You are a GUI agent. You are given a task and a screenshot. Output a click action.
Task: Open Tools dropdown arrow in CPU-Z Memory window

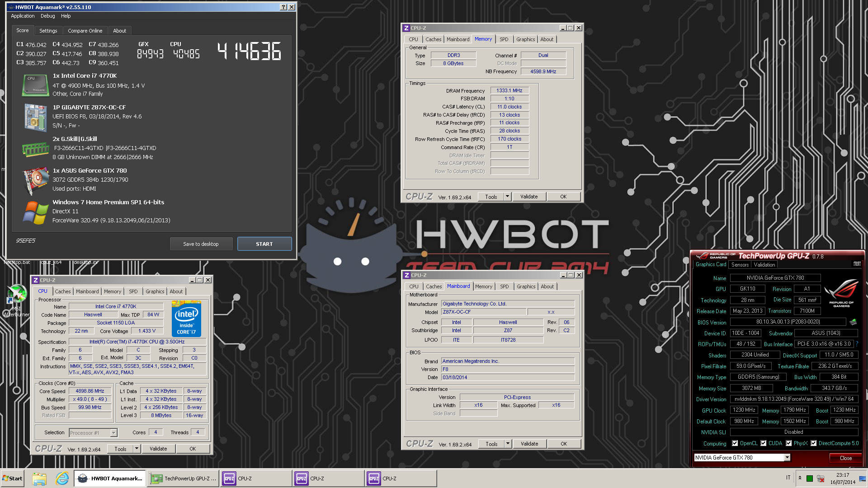pos(507,197)
